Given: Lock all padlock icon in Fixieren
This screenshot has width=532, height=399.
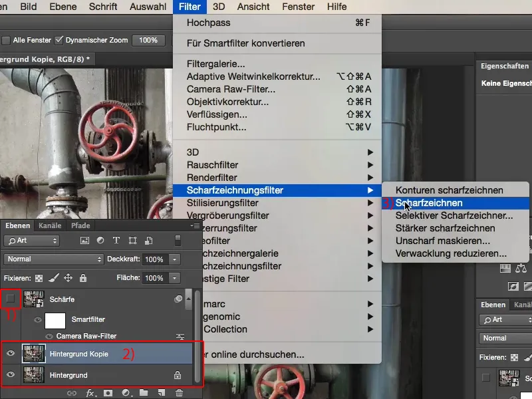Looking at the screenshot, I should [83, 278].
